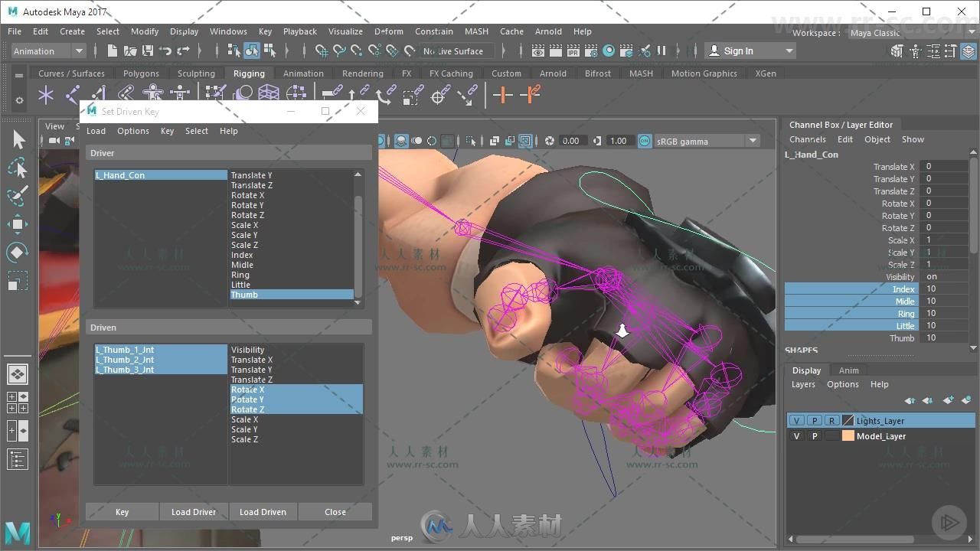
Task: Click the Save Scene floppy icon
Action: (146, 51)
